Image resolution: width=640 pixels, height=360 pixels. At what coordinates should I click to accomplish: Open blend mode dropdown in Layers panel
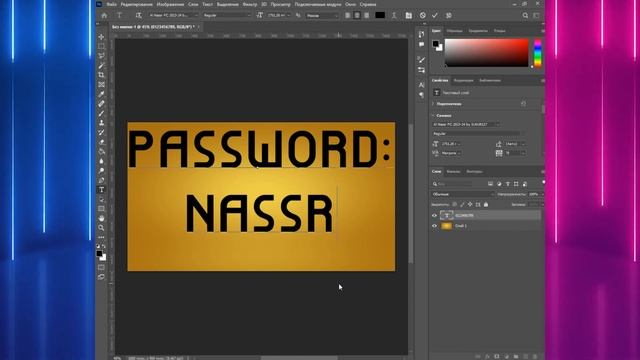[463, 194]
